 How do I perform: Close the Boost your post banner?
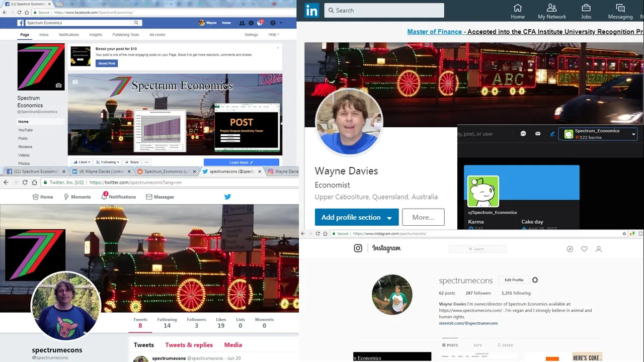click(x=278, y=48)
